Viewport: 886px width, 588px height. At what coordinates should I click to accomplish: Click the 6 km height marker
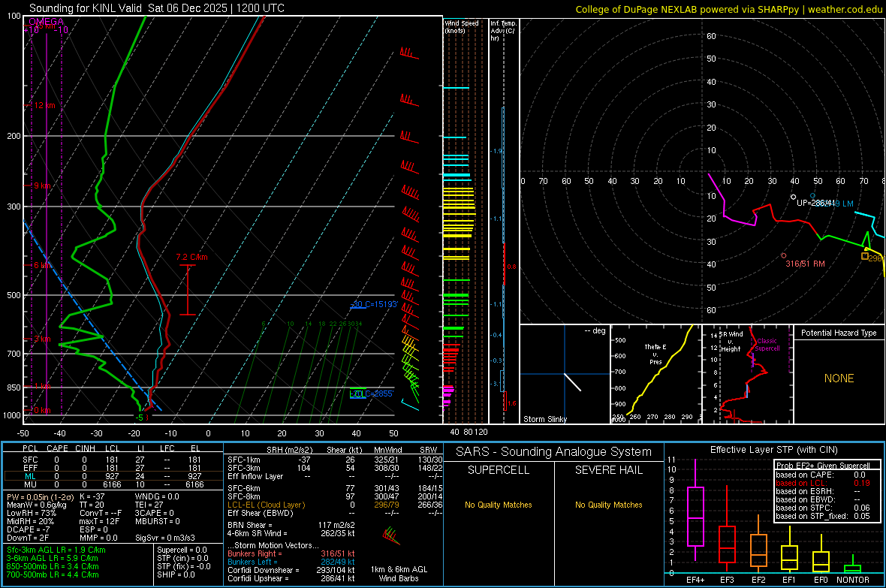point(42,265)
